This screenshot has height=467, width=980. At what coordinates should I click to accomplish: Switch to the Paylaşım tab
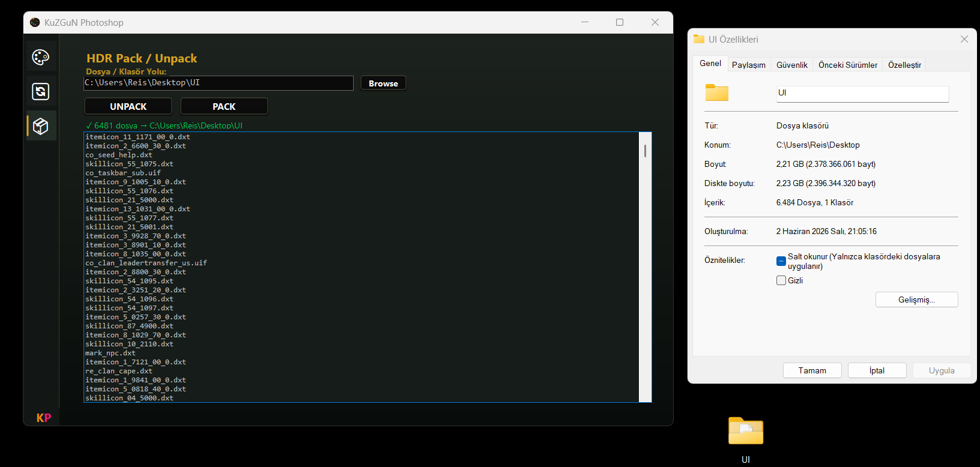749,65
